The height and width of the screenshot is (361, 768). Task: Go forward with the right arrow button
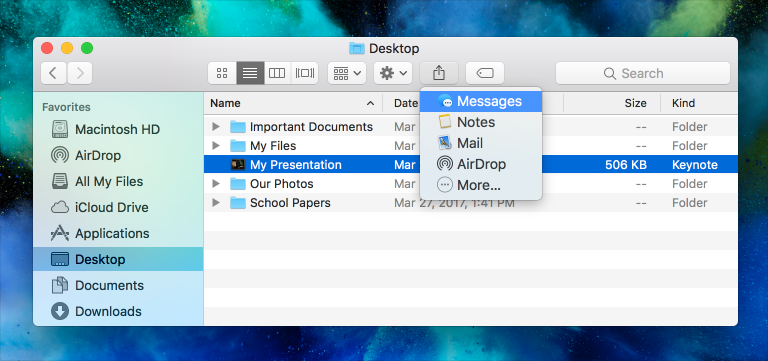coord(80,73)
